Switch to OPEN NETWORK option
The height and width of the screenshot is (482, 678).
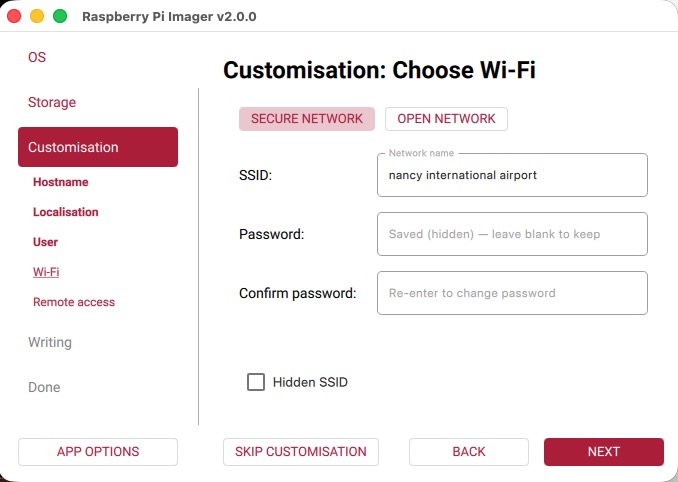446,119
